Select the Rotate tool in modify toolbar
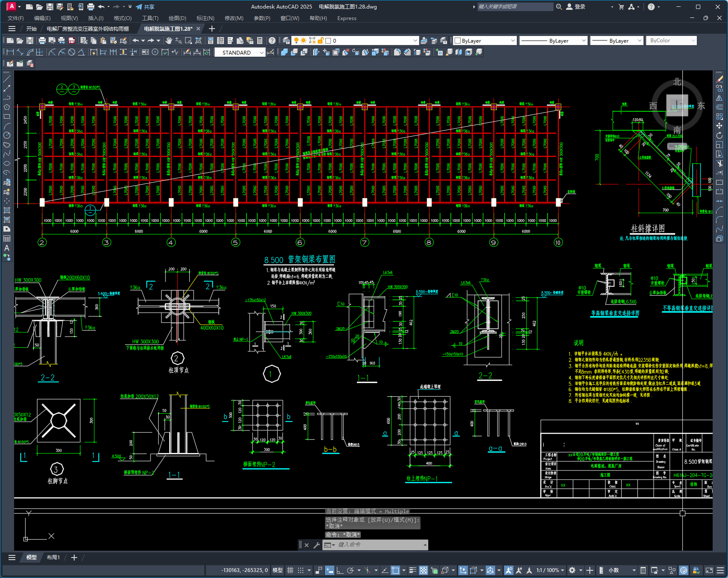 [720, 135]
